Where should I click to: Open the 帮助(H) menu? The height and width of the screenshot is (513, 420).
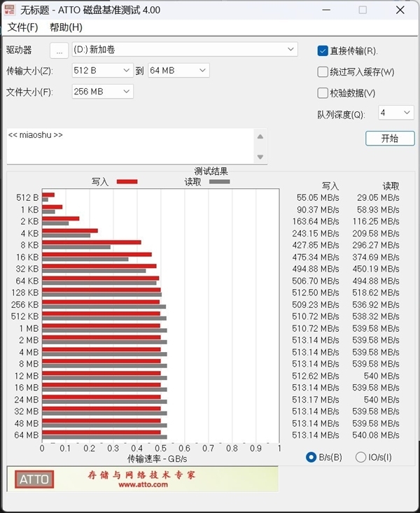[x=66, y=27]
